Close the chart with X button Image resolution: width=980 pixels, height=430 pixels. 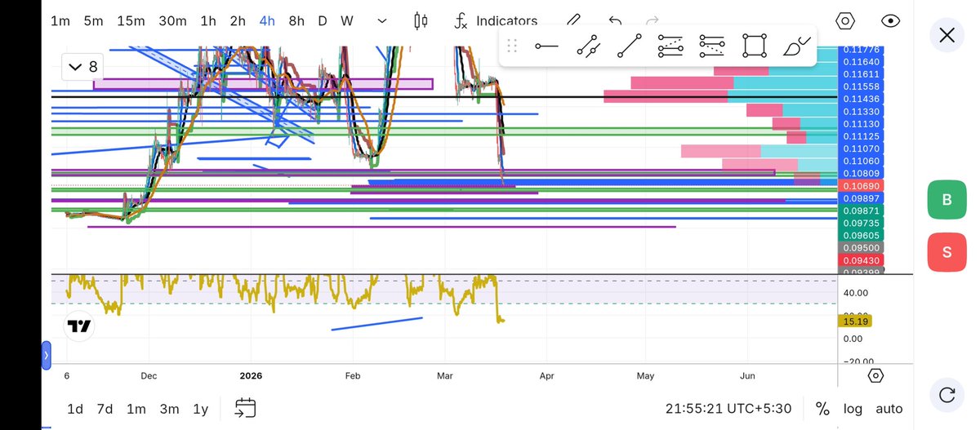(947, 35)
